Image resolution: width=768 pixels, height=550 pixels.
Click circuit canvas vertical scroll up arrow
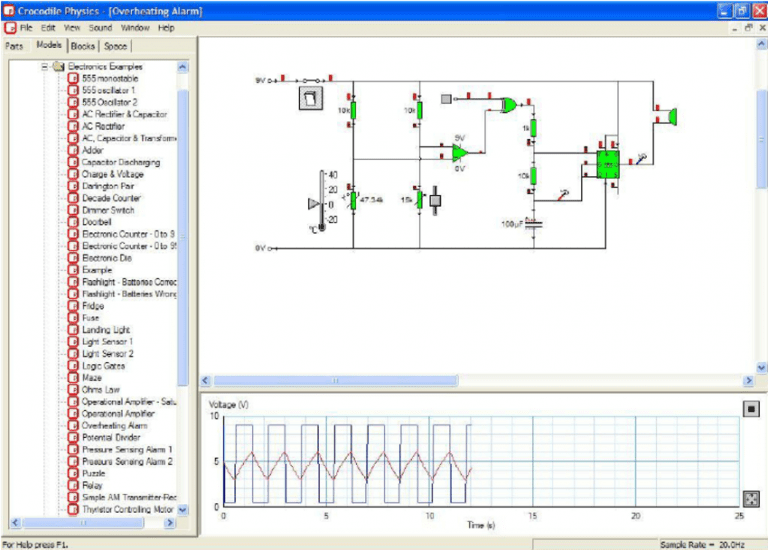pyautogui.click(x=761, y=44)
